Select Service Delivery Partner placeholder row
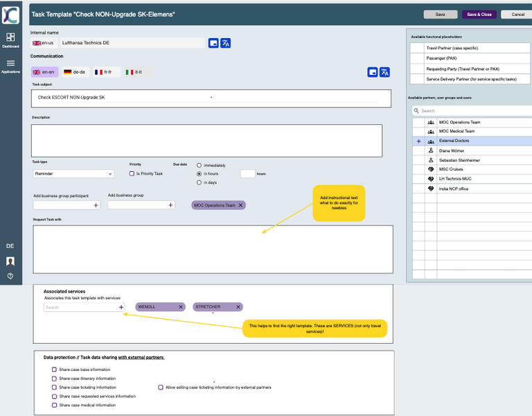The width and height of the screenshot is (532, 416). 470,79
